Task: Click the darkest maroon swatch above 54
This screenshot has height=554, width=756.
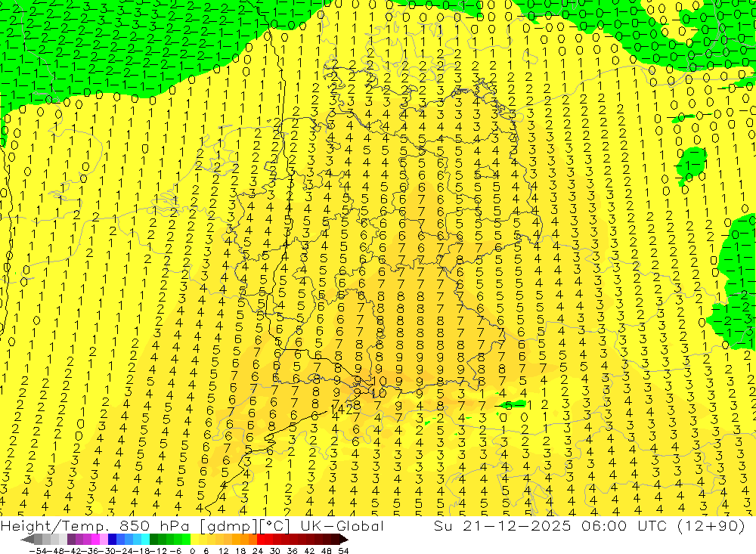Action: pos(336,539)
